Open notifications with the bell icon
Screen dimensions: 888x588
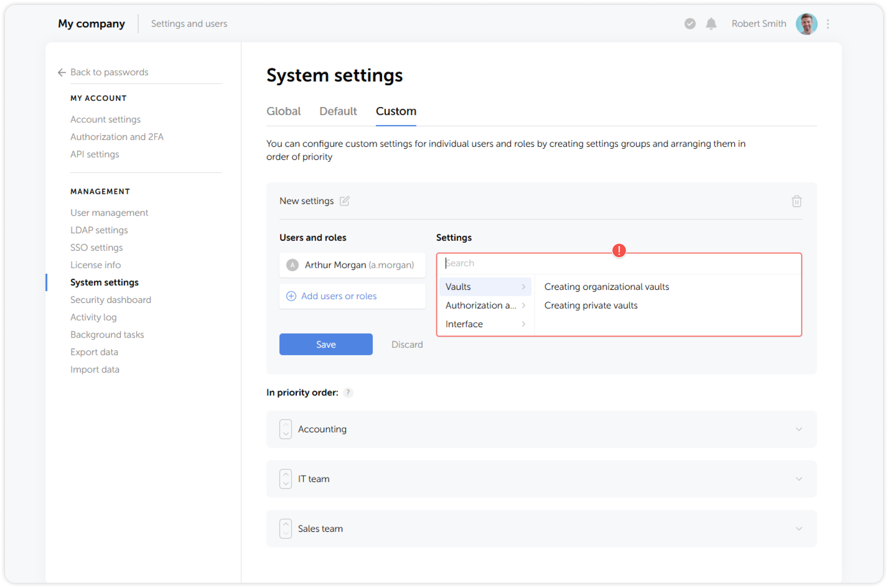click(x=711, y=23)
